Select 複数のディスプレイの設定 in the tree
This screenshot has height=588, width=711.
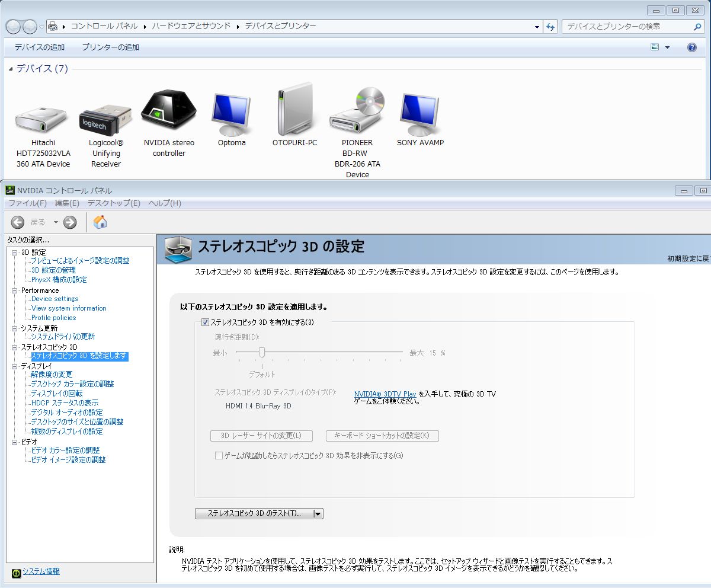(x=67, y=432)
